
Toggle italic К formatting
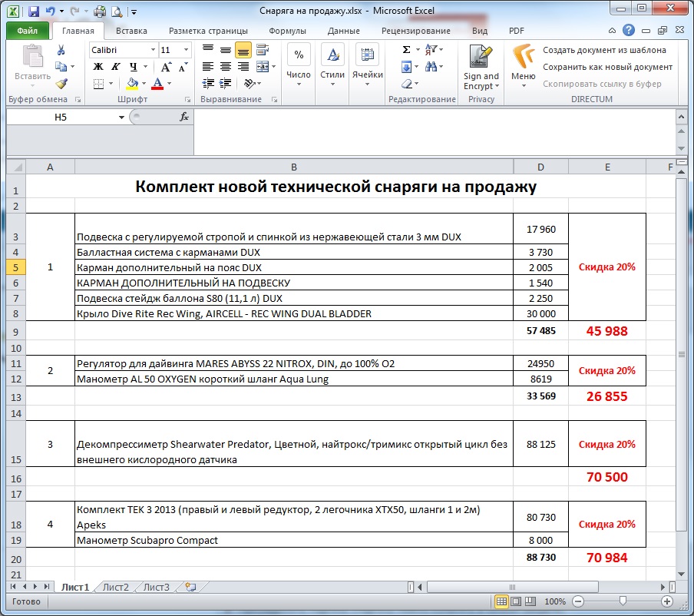click(115, 67)
